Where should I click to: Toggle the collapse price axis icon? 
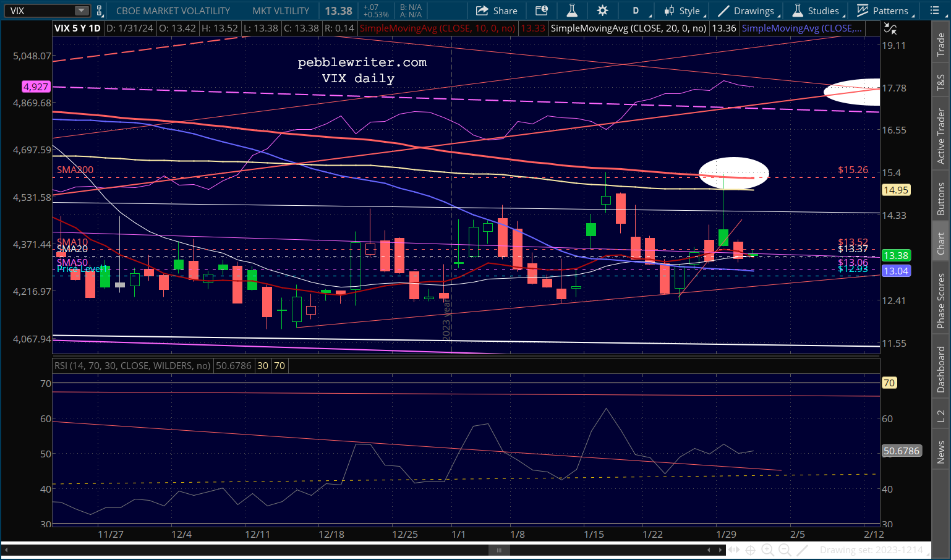(x=890, y=28)
